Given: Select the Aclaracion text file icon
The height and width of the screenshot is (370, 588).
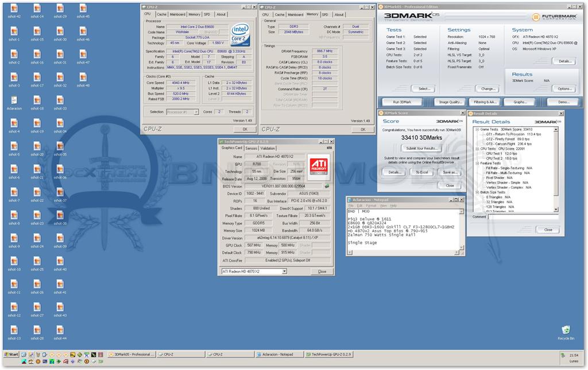Looking at the screenshot, I should coord(14,103).
